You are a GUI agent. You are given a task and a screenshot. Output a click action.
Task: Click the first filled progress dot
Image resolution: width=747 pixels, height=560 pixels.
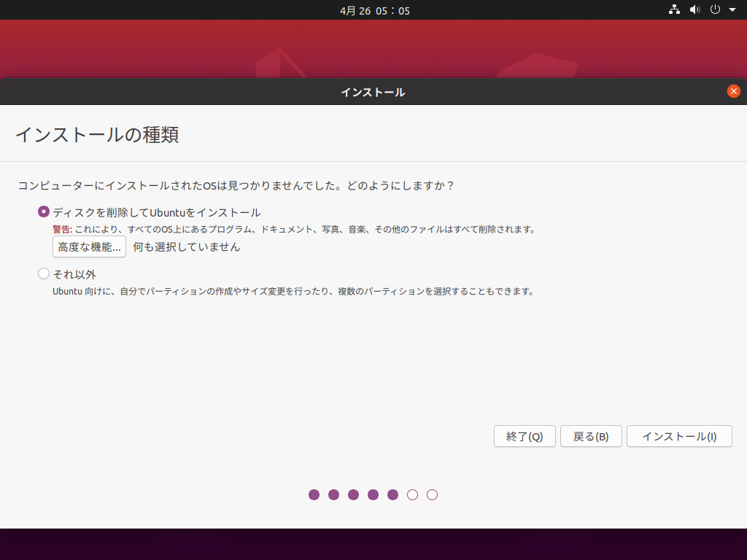click(x=314, y=495)
